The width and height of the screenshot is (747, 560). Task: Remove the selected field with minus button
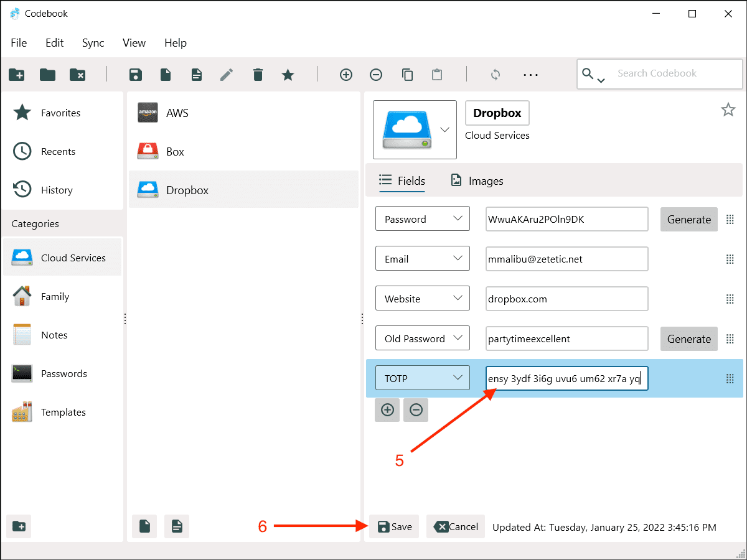coord(416,410)
